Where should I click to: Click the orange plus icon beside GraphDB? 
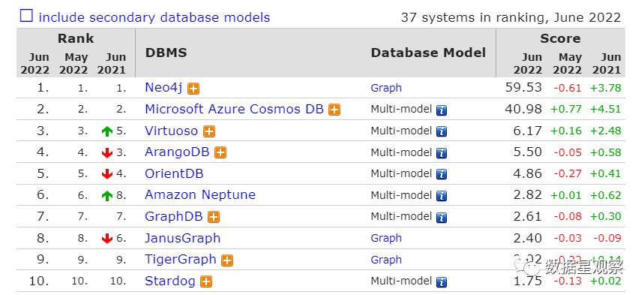(214, 217)
